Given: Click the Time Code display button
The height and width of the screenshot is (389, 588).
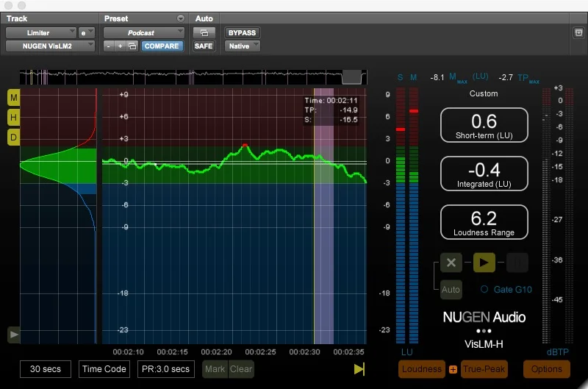Looking at the screenshot, I should coord(104,369).
